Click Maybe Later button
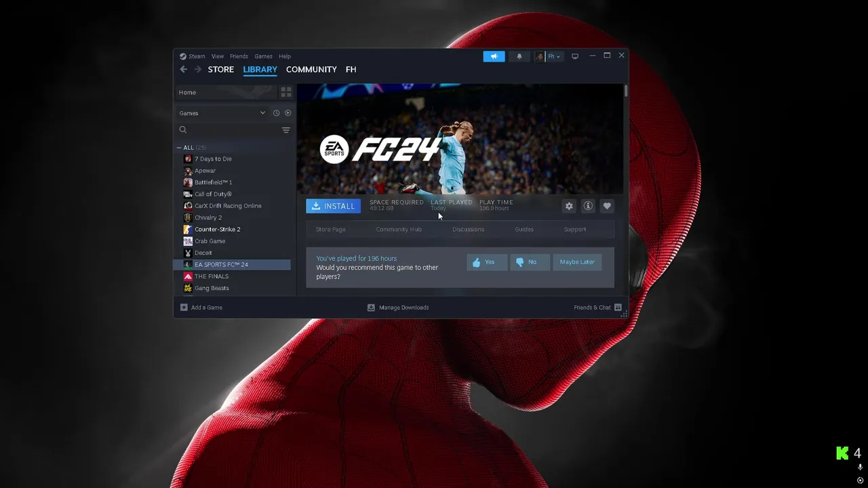Viewport: 868px width, 488px height. click(x=577, y=262)
